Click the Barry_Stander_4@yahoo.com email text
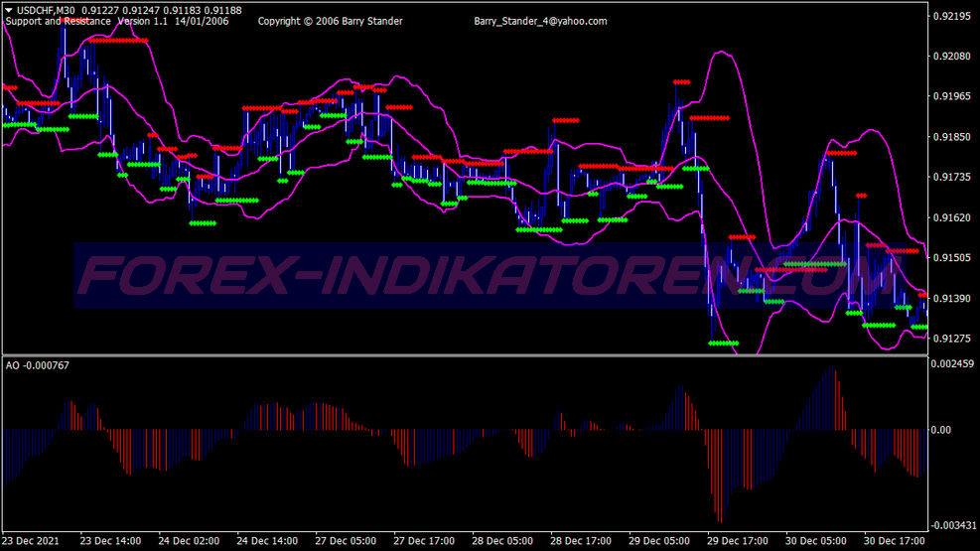The height and width of the screenshot is (551, 980). pyautogui.click(x=540, y=21)
